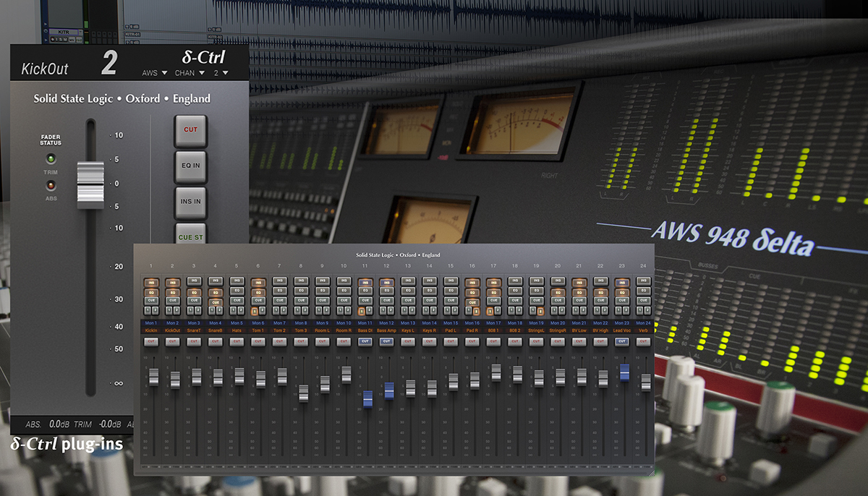This screenshot has width=868, height=496.
Task: Toggle INS on mixer channel 5 Hats
Action: tap(237, 281)
